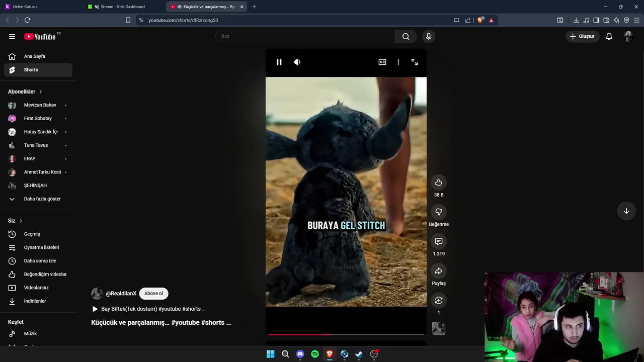Open Leo AI sparkle icon
The image size is (644, 362).
point(616,20)
